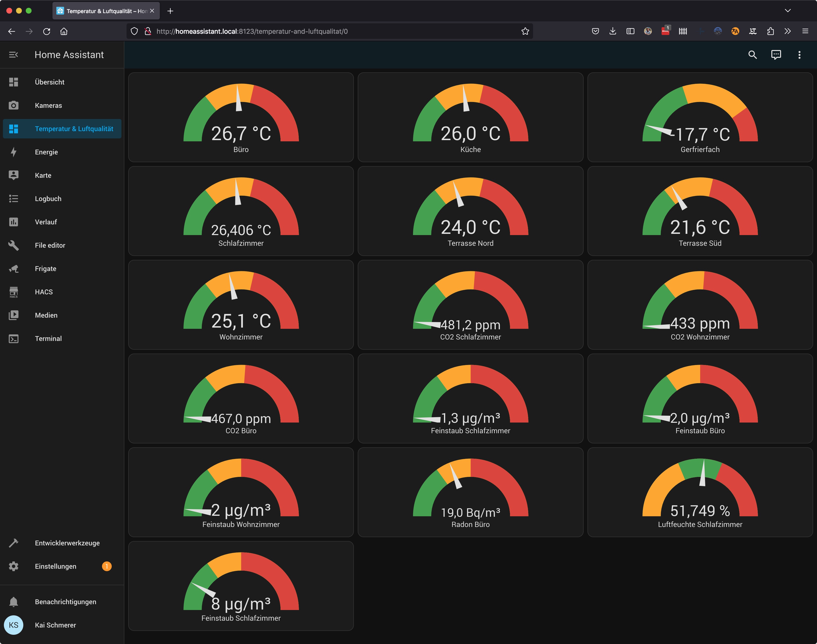The width and height of the screenshot is (817, 644).
Task: Open Kai Schmerer user profile
Action: tap(55, 625)
